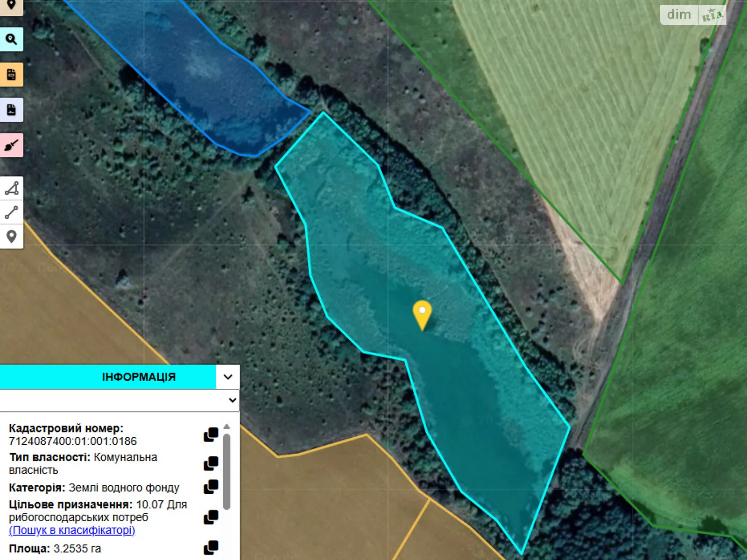Viewport: 747px width, 560px height.
Task: Click the pink broom clear tool
Action: pyautogui.click(x=11, y=146)
